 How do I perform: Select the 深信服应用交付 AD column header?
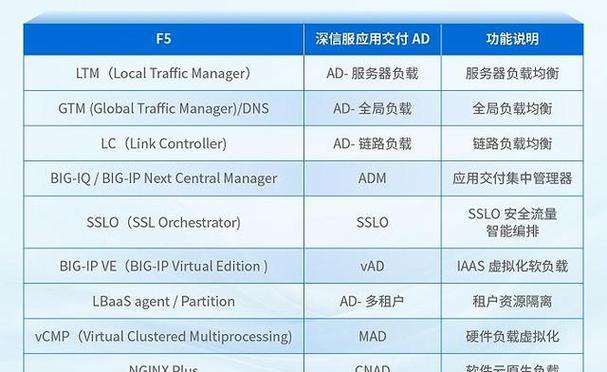pos(372,39)
